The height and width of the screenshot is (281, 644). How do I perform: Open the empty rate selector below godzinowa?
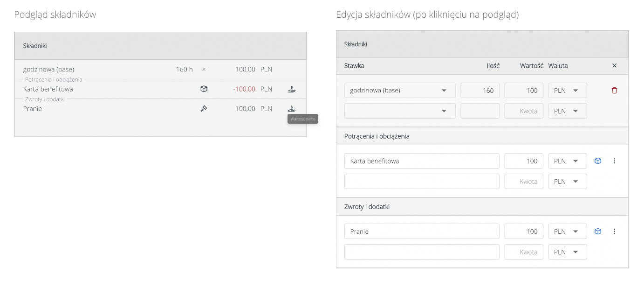pos(399,111)
